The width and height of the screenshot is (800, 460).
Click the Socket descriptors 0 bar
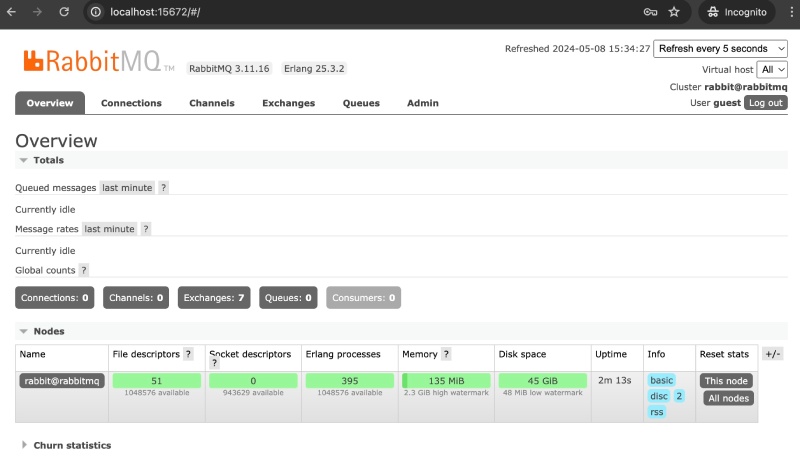(x=253, y=381)
